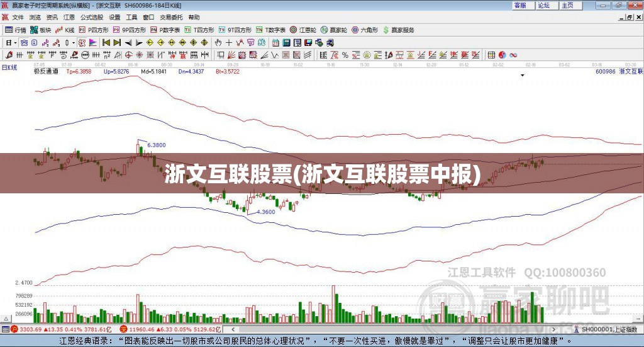
Task: Open the T数字表 tool
Action: [x=270, y=30]
